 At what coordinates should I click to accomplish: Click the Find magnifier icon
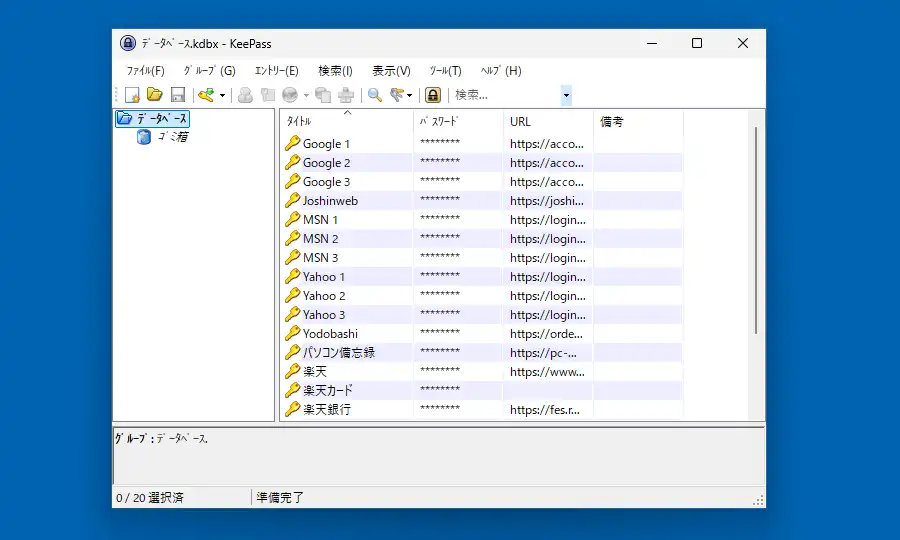click(x=375, y=95)
